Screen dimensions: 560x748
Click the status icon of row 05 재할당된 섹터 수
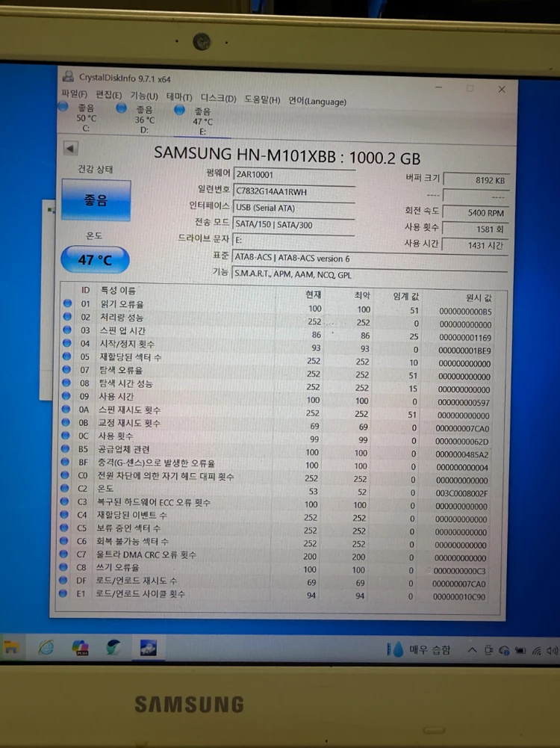tap(66, 356)
